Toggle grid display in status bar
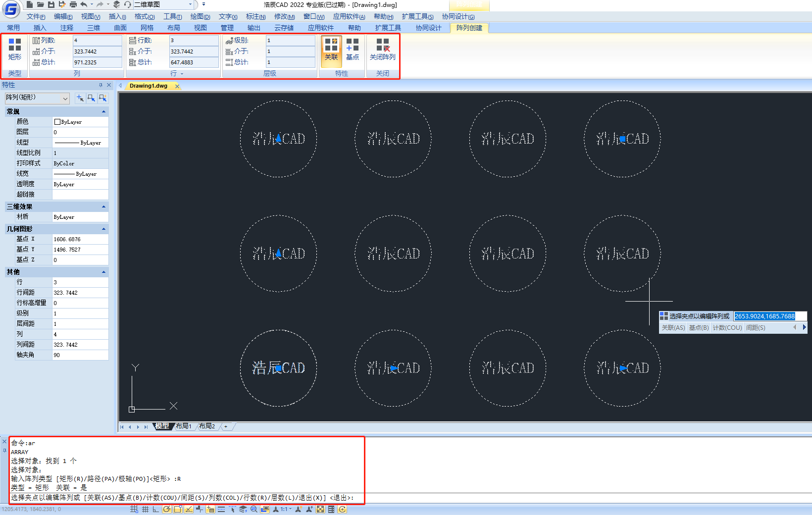The image size is (812, 515). [x=145, y=509]
